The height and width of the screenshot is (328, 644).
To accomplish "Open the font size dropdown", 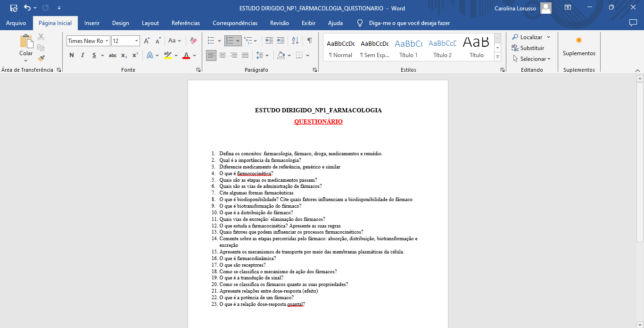I will [x=137, y=41].
